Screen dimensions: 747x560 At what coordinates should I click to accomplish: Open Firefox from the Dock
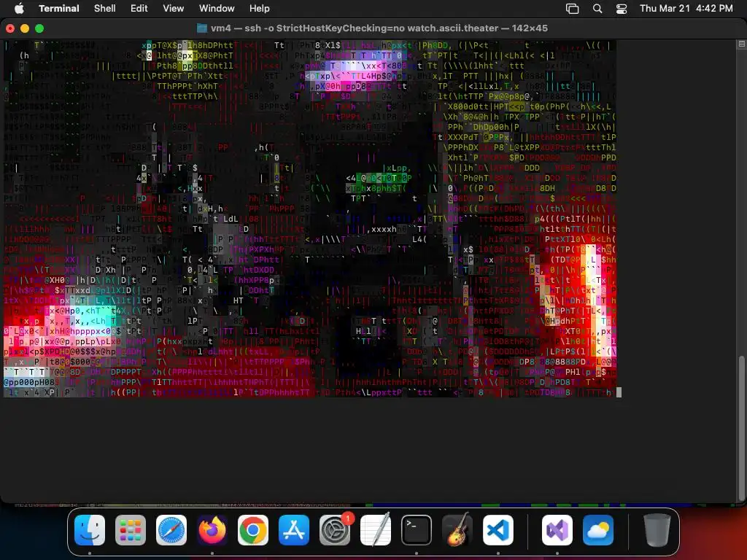coord(212,530)
